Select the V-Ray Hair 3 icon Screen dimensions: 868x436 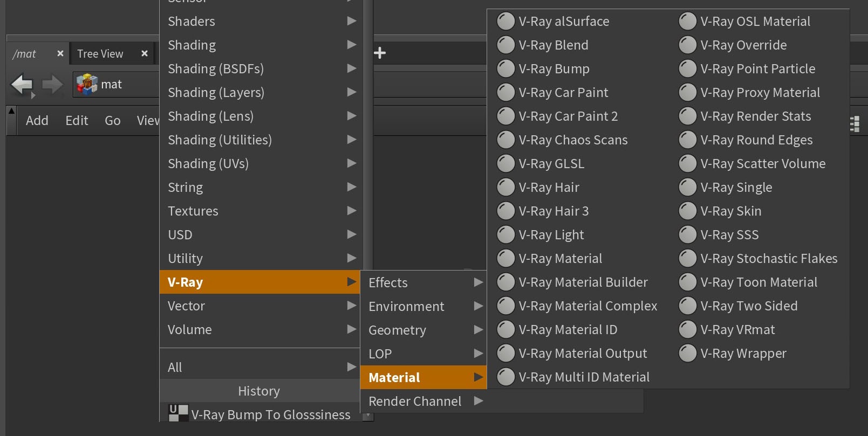(x=505, y=211)
